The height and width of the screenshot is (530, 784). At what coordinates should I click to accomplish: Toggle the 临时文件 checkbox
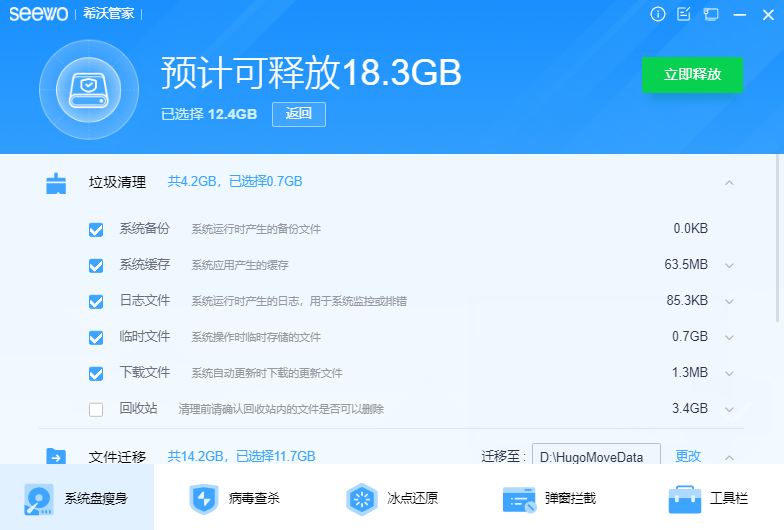[96, 337]
